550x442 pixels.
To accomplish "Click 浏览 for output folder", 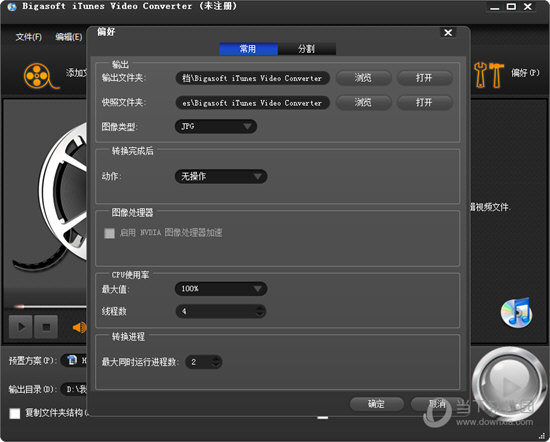I will [363, 78].
